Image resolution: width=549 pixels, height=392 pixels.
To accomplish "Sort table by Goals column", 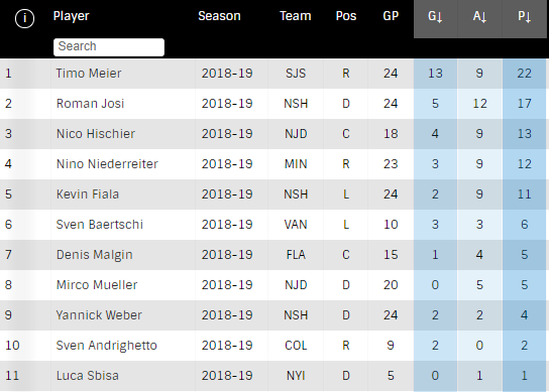I will [435, 17].
